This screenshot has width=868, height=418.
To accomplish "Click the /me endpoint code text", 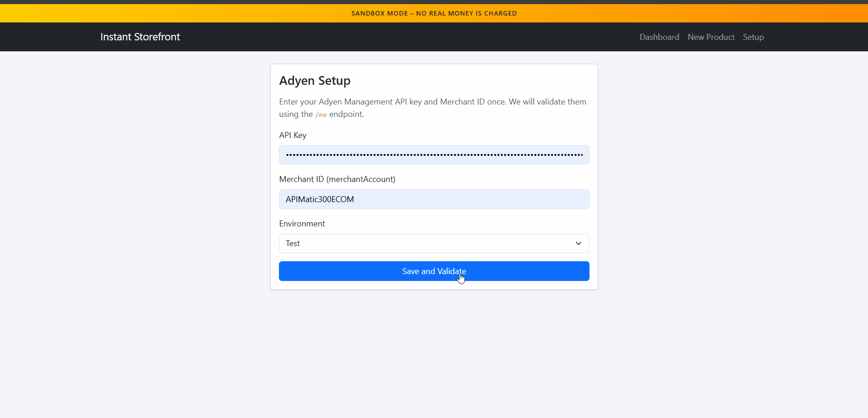I will [321, 115].
